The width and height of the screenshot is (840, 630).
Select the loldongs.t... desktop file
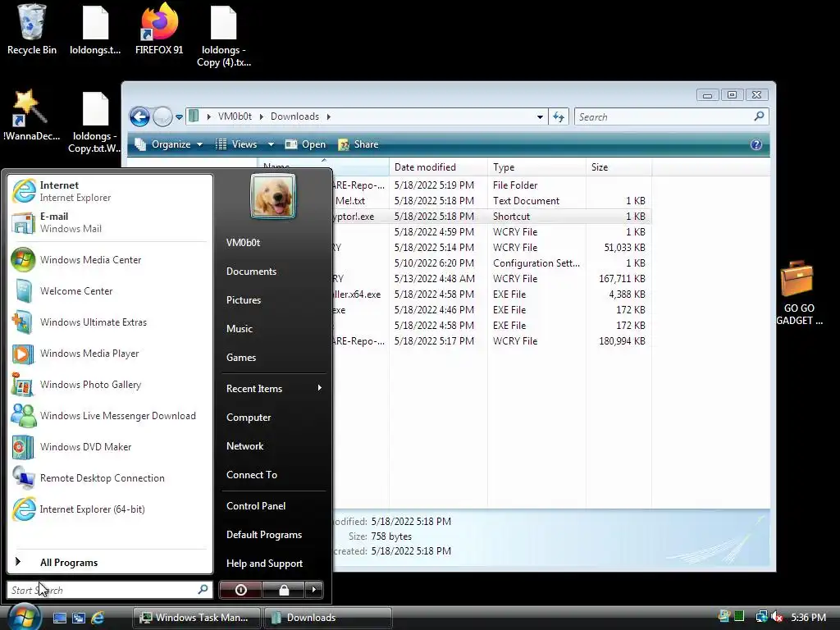click(x=95, y=29)
